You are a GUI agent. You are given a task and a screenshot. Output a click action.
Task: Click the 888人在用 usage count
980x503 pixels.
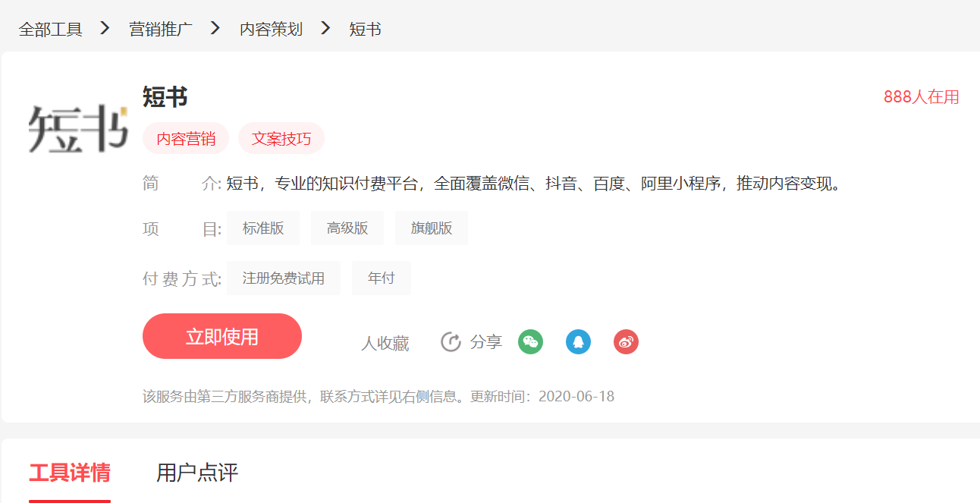coord(922,97)
